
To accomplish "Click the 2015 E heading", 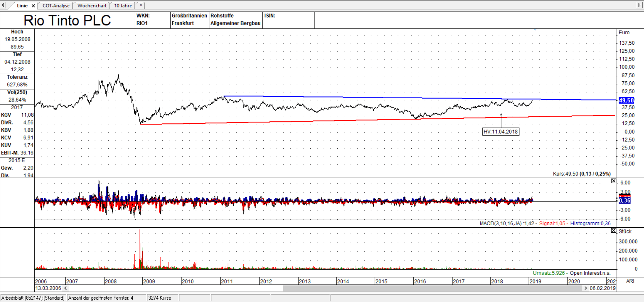I will pyautogui.click(x=17, y=160).
